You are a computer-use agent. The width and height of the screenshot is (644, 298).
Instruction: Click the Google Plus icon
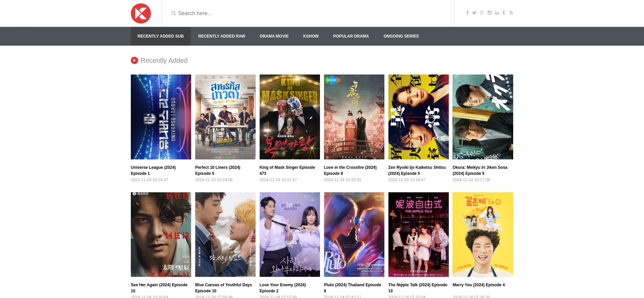pyautogui.click(x=482, y=13)
